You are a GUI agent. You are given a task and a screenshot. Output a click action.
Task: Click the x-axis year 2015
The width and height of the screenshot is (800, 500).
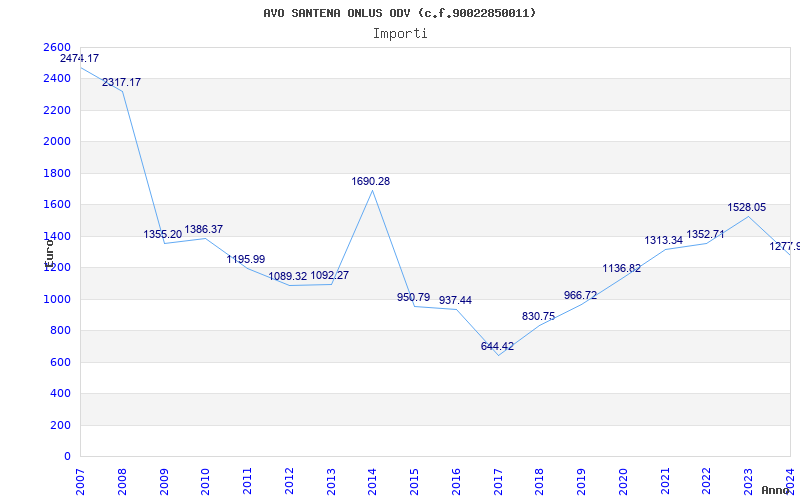(x=414, y=481)
